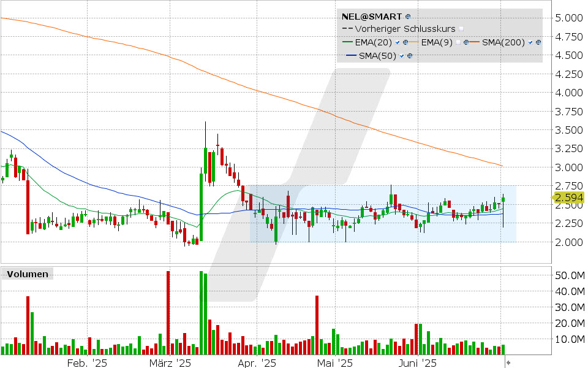The image size is (588, 368).
Task: Click the Feb. '25 date label
Action: [x=87, y=363]
